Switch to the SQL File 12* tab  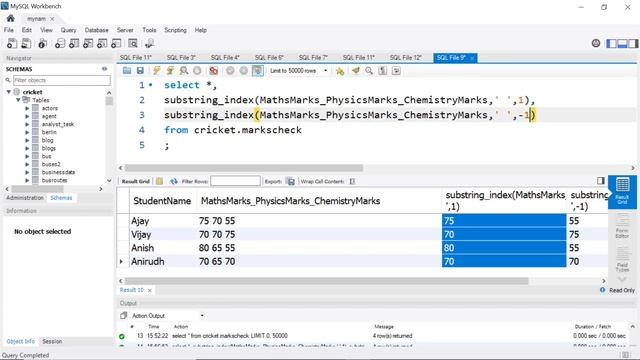click(406, 58)
